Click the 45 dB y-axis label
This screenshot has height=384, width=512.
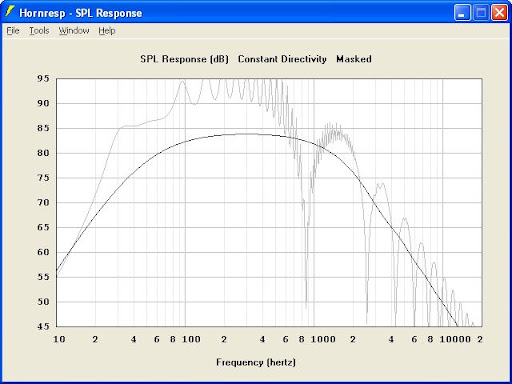(x=43, y=326)
